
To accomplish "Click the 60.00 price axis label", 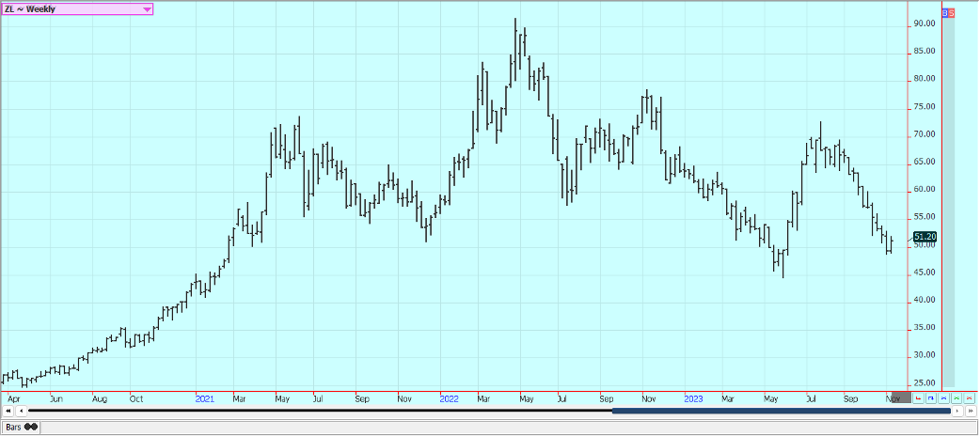I will click(925, 189).
